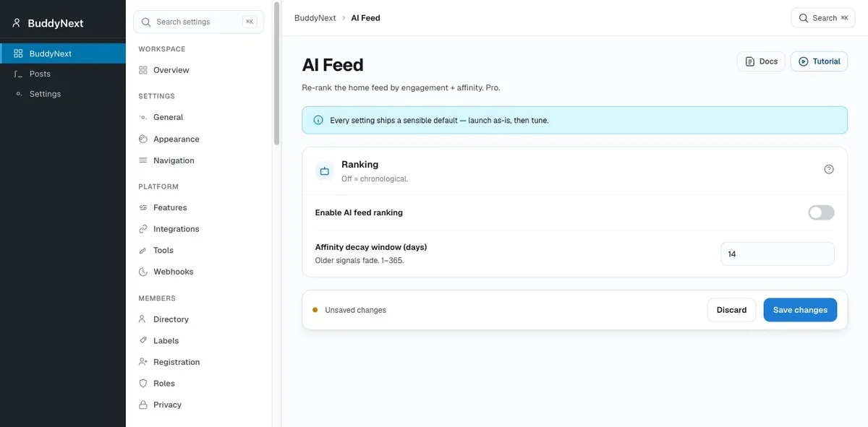Image resolution: width=868 pixels, height=427 pixels.
Task: Click the 'Unsaved changes' status text
Action: (355, 310)
